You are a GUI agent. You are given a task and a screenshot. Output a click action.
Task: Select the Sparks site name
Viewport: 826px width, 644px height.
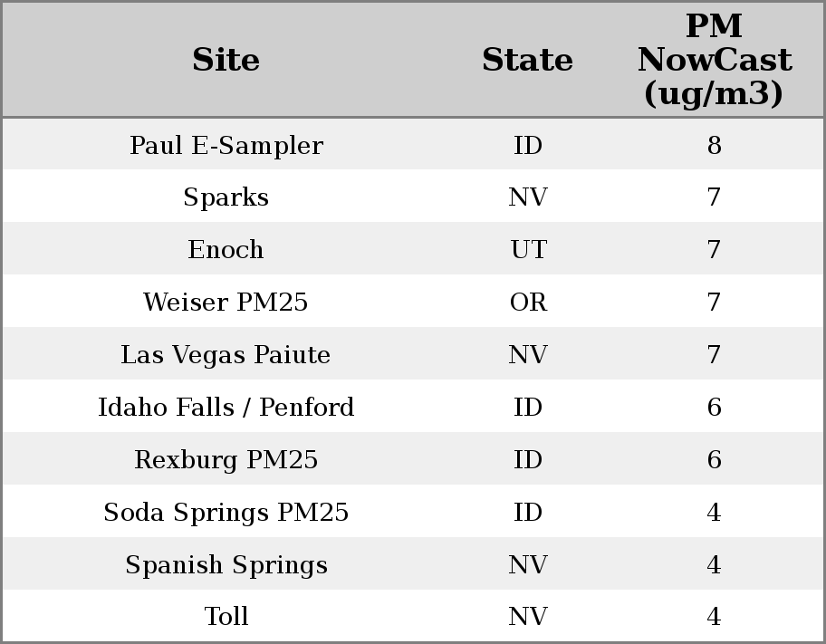tap(226, 197)
